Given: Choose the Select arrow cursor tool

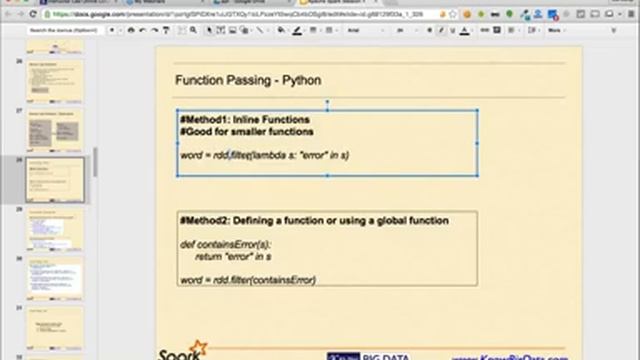Looking at the screenshot, I should point(209,30).
